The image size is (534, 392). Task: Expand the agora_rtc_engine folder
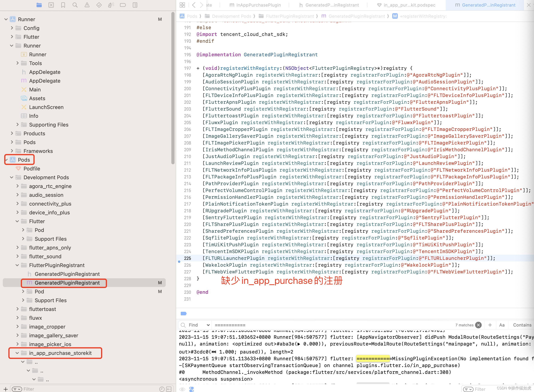click(17, 186)
